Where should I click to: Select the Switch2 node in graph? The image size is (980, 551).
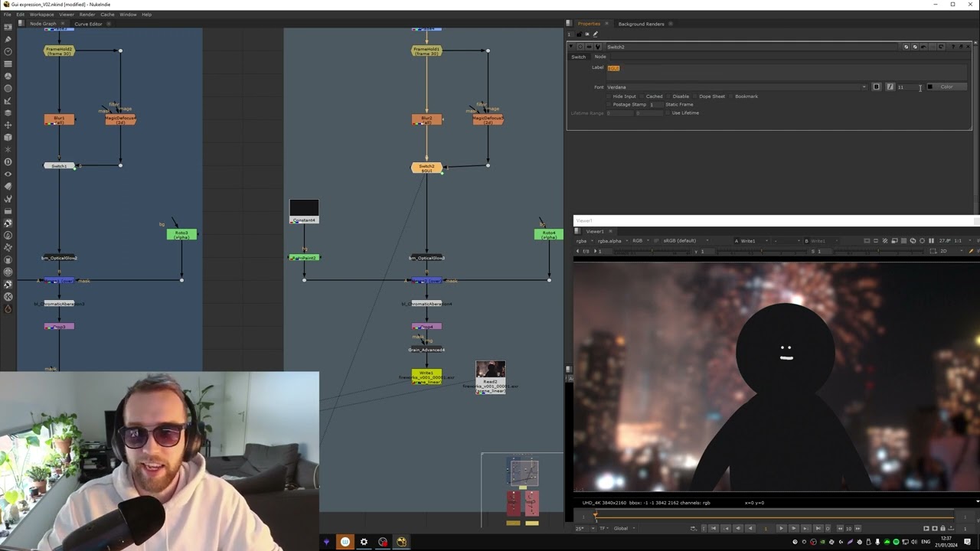[x=426, y=168]
